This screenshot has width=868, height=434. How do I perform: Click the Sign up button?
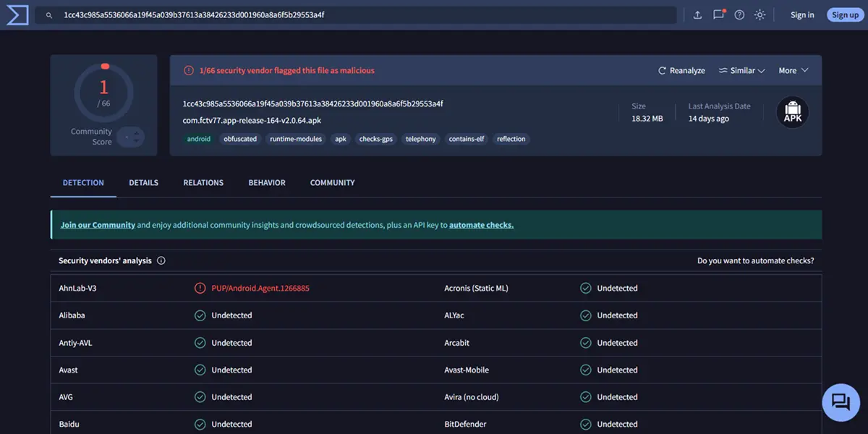pyautogui.click(x=845, y=14)
